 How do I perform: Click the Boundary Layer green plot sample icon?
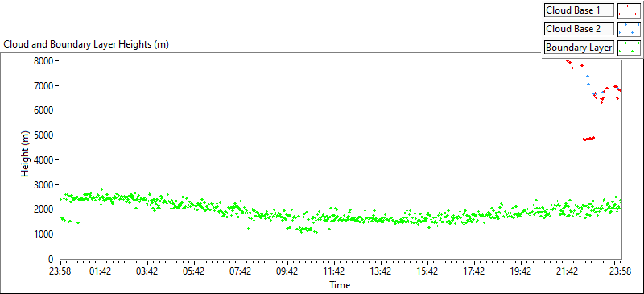[x=629, y=48]
